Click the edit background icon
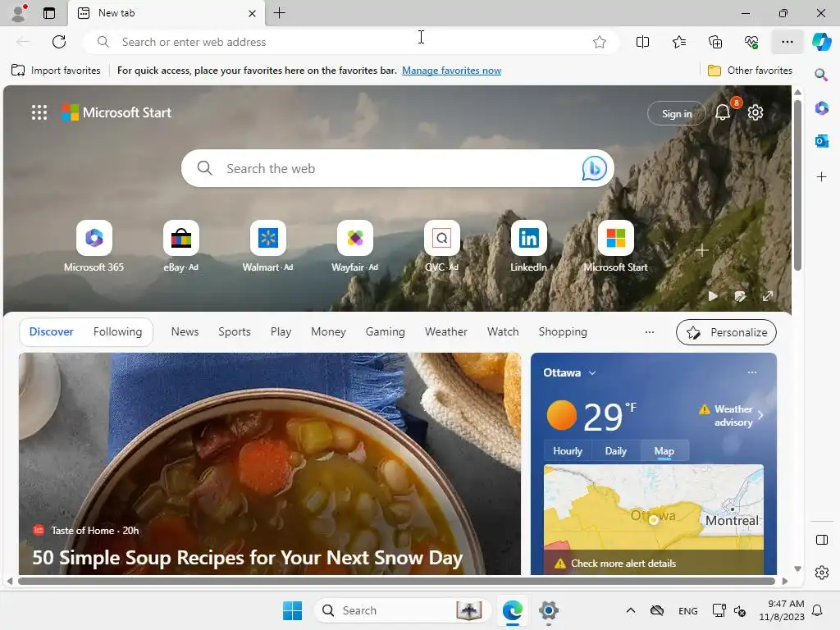Screen dimensions: 840x630 click(740, 296)
